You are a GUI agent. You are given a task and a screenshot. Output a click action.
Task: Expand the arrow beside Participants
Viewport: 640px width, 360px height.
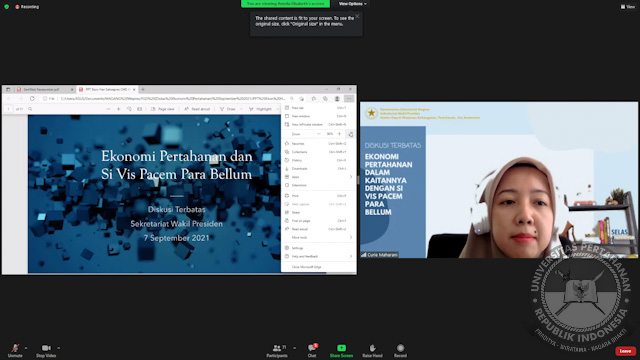tap(295, 348)
